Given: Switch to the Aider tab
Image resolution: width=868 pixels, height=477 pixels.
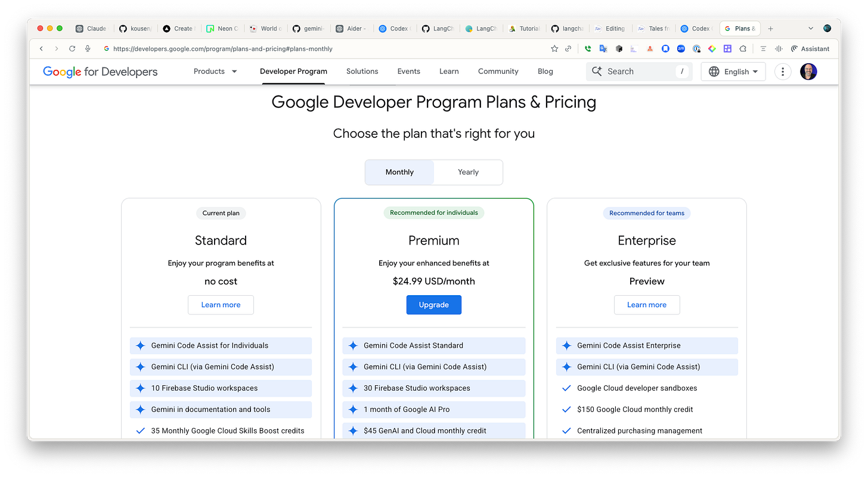Looking at the screenshot, I should pos(351,29).
